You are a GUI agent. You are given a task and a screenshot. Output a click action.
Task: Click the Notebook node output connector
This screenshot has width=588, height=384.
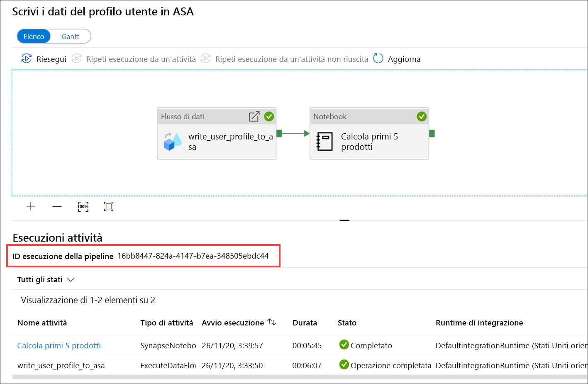(x=432, y=133)
